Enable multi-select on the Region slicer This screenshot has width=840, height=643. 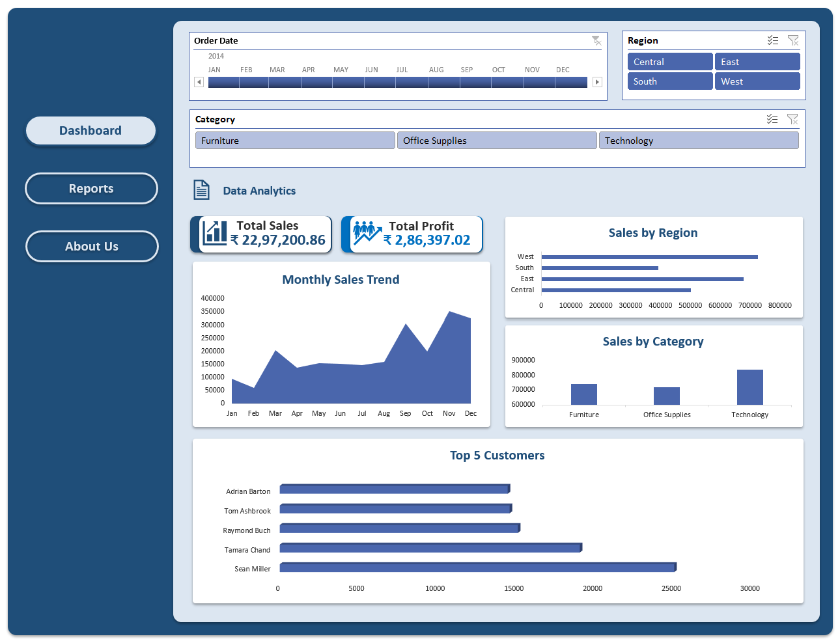(773, 40)
